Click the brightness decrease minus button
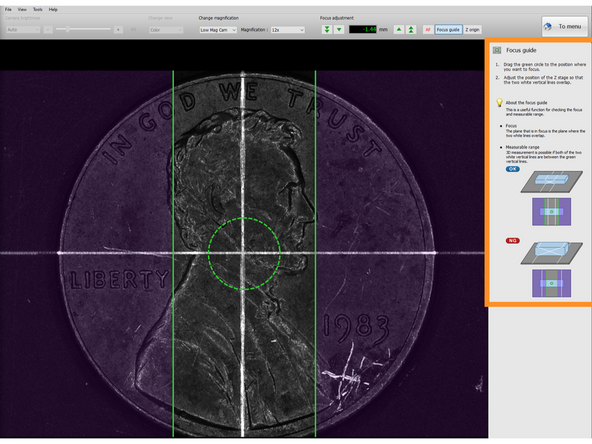The height and width of the screenshot is (444, 592). tap(48, 30)
